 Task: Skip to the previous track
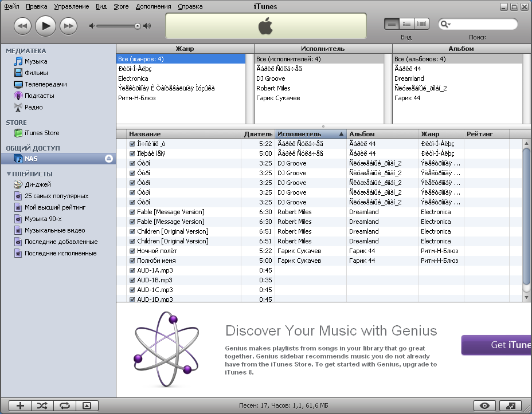(22, 26)
